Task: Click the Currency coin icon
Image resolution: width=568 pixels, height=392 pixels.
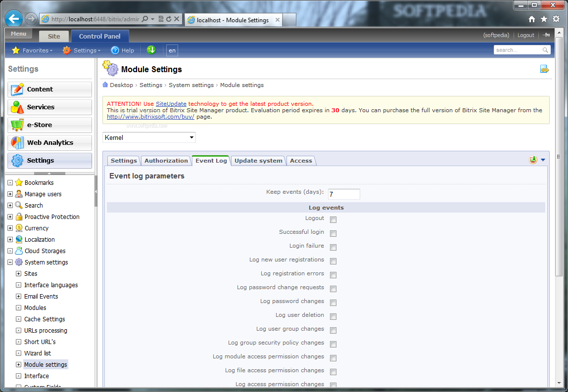Action: [x=19, y=228]
